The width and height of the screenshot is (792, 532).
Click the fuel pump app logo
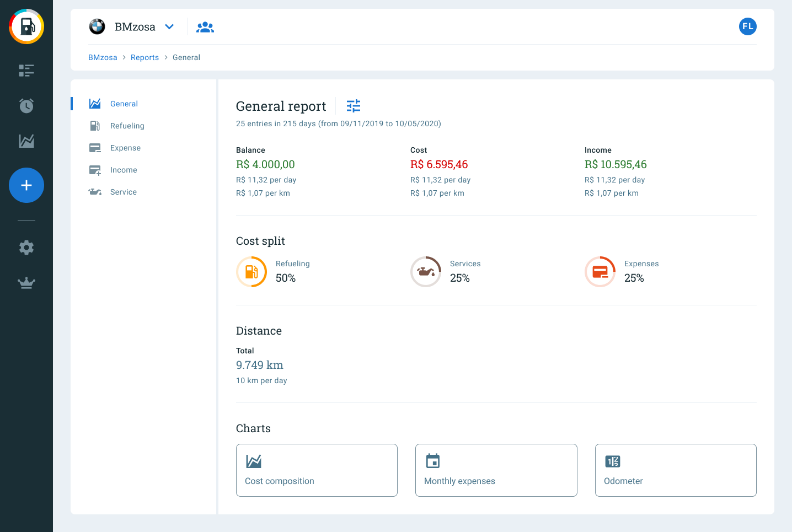[26, 26]
